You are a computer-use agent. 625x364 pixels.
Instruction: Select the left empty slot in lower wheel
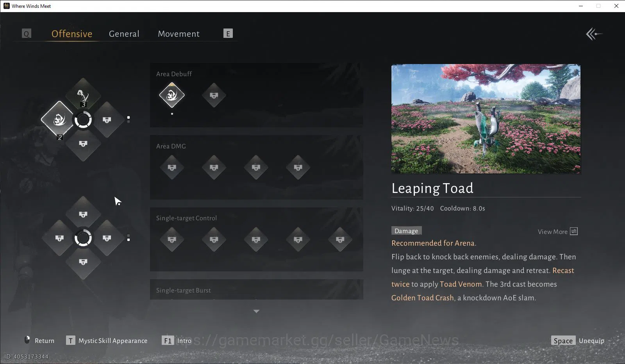click(x=59, y=238)
